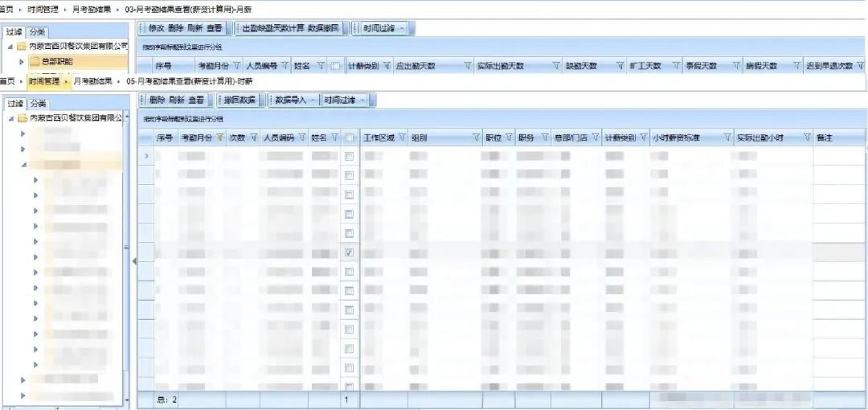This screenshot has width=868, height=410.
Task: Open the 职位 column filter funnel
Action: click(x=509, y=137)
